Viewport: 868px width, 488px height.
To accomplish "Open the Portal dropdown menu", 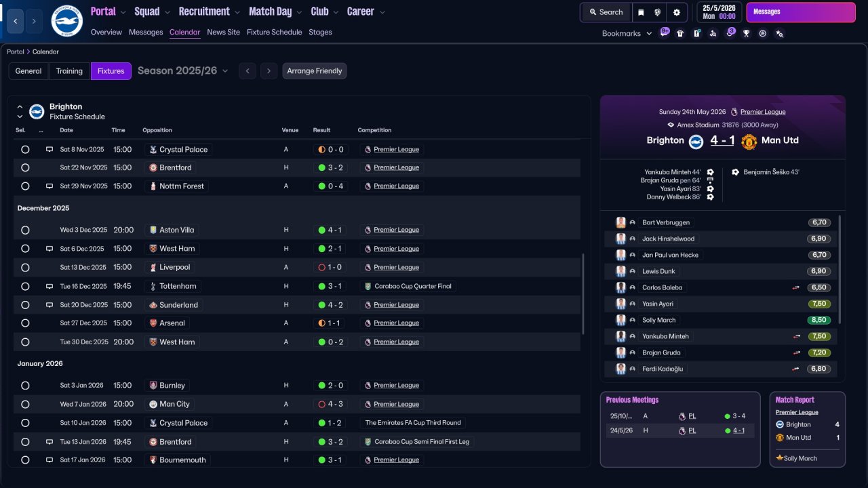I will (x=108, y=12).
